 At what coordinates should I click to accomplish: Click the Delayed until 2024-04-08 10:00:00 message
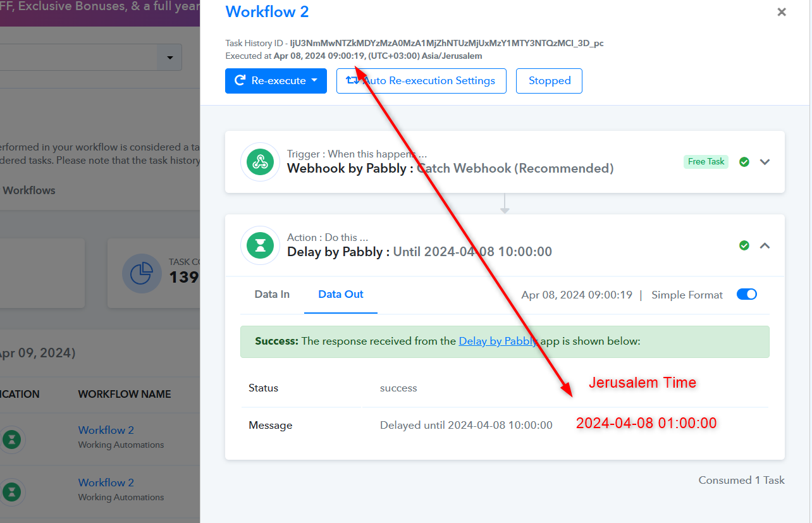pyautogui.click(x=466, y=426)
